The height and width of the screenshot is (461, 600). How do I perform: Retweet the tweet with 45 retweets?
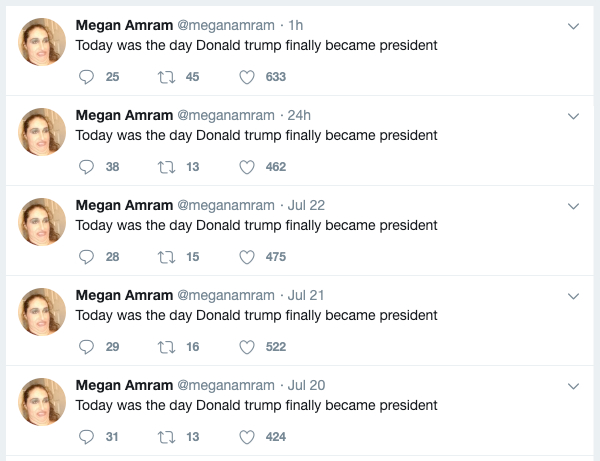click(x=166, y=77)
